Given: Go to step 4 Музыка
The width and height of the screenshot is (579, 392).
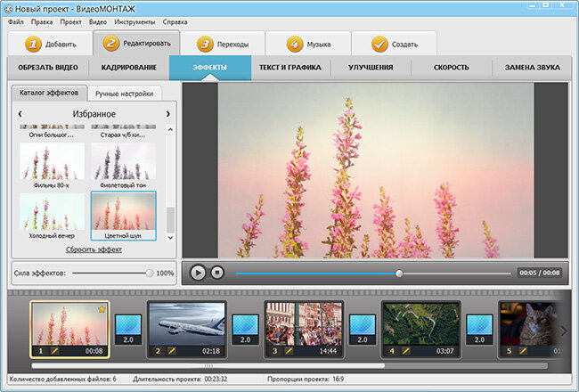Looking at the screenshot, I should pyautogui.click(x=308, y=44).
